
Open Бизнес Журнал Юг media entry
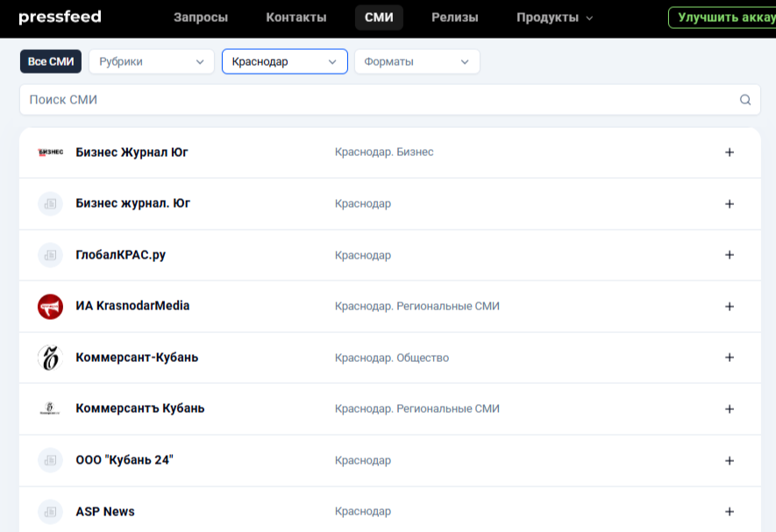coord(132,152)
